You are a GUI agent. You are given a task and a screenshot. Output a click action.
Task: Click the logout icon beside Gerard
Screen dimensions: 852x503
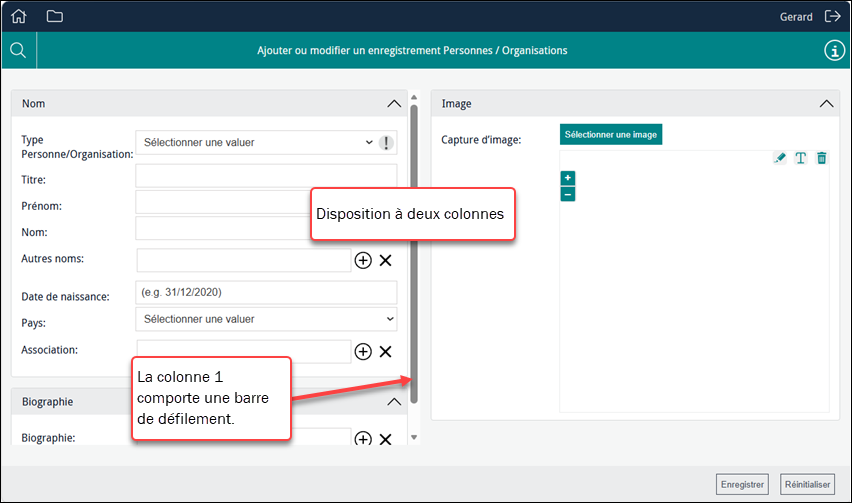[x=832, y=16]
